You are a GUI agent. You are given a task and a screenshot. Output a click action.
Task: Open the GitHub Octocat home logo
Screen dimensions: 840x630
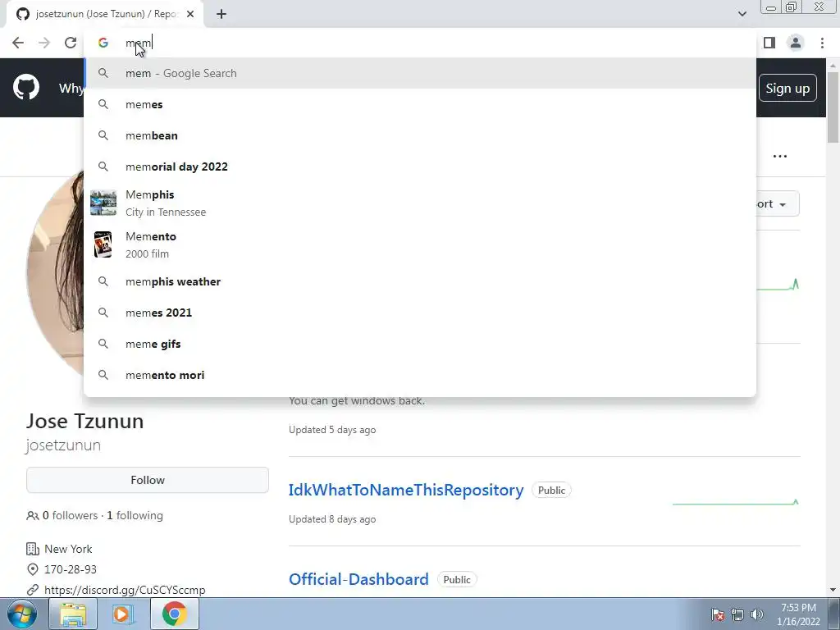(26, 88)
